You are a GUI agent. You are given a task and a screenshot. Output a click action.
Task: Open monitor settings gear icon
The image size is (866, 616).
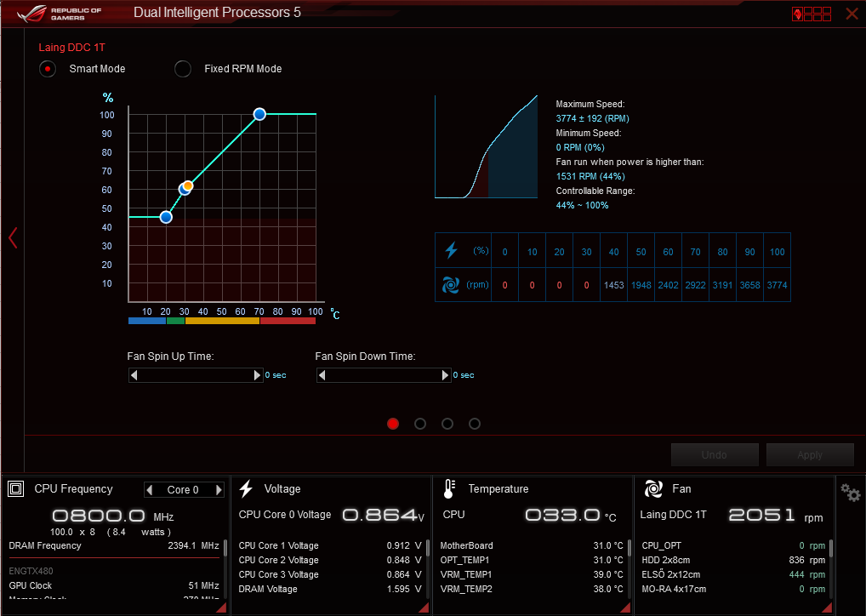[x=851, y=493]
